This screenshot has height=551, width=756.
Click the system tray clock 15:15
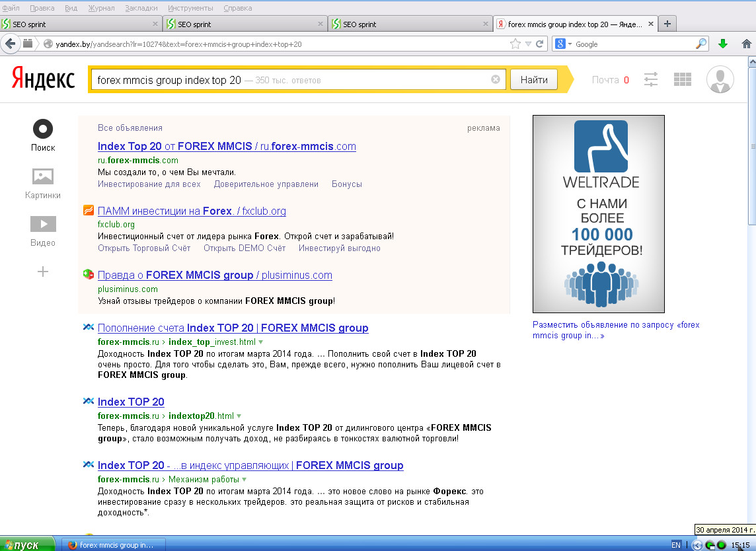click(741, 545)
